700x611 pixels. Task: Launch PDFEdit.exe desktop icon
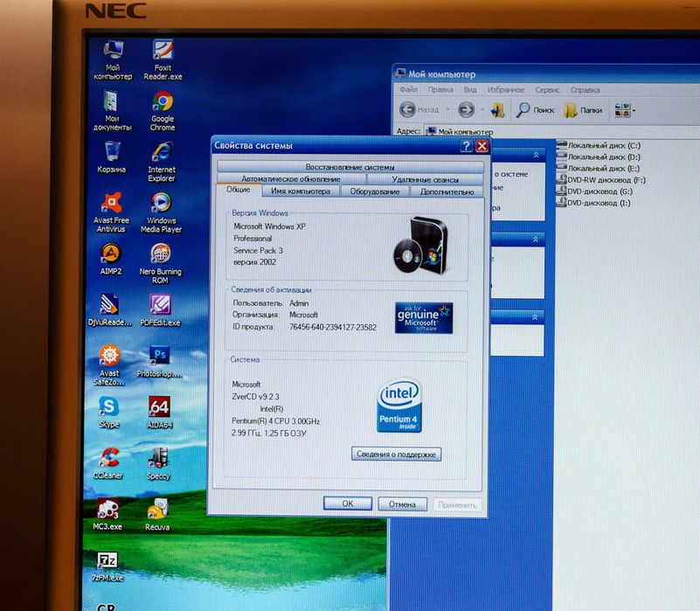tap(160, 310)
